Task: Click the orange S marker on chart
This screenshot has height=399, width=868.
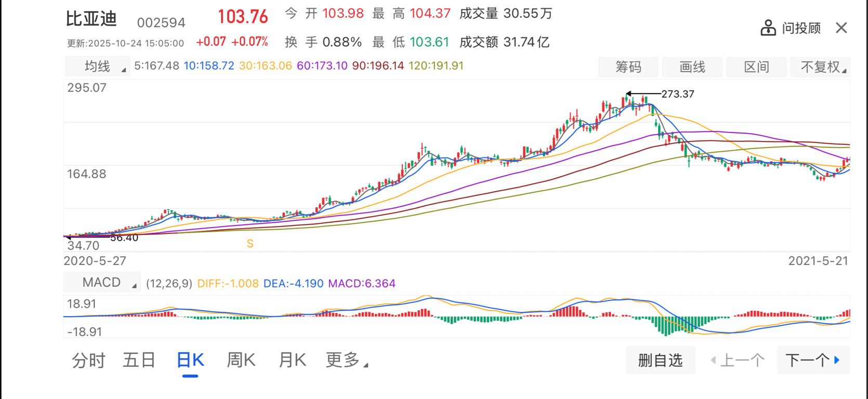Action: (250, 244)
